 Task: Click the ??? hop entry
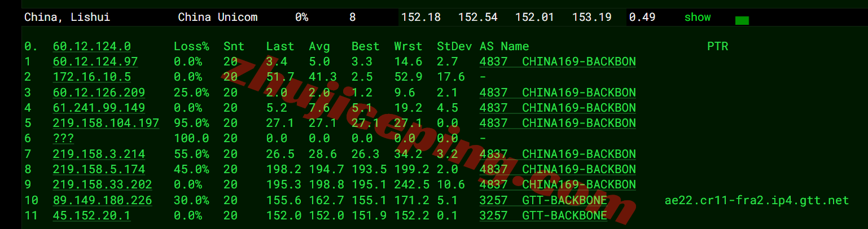(x=63, y=138)
